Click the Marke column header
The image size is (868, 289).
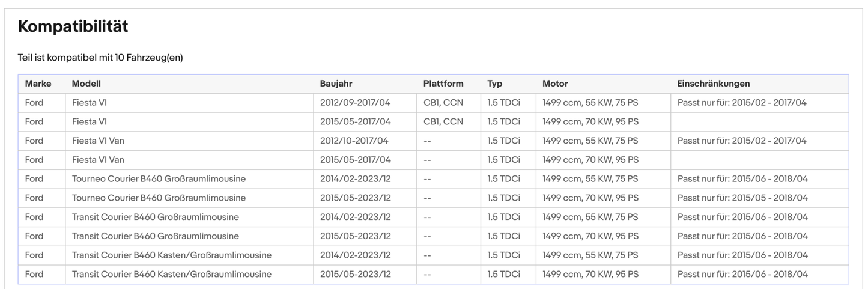click(x=38, y=84)
